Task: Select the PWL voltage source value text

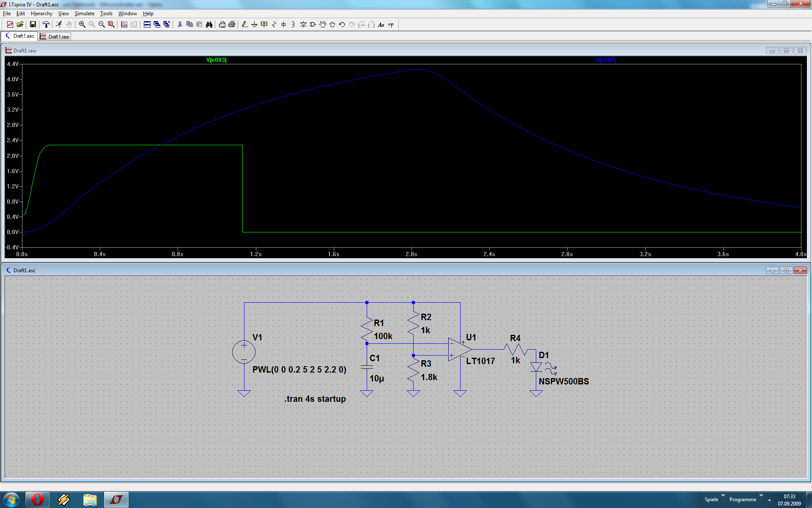Action: click(299, 370)
